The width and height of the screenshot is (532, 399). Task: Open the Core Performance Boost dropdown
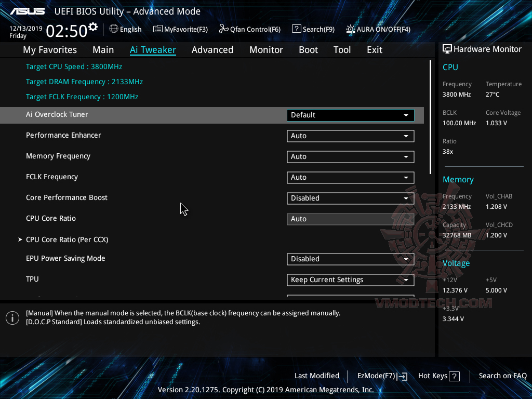[351, 198]
